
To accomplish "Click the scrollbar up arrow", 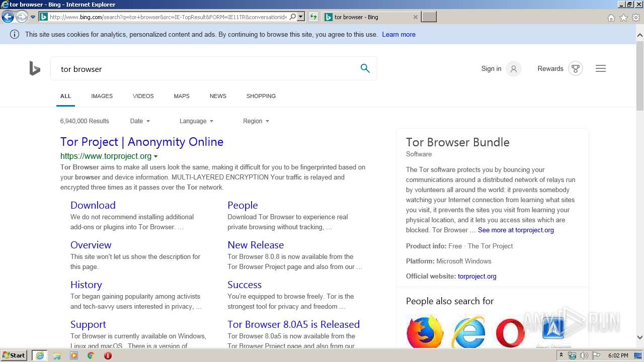I will (640, 35).
